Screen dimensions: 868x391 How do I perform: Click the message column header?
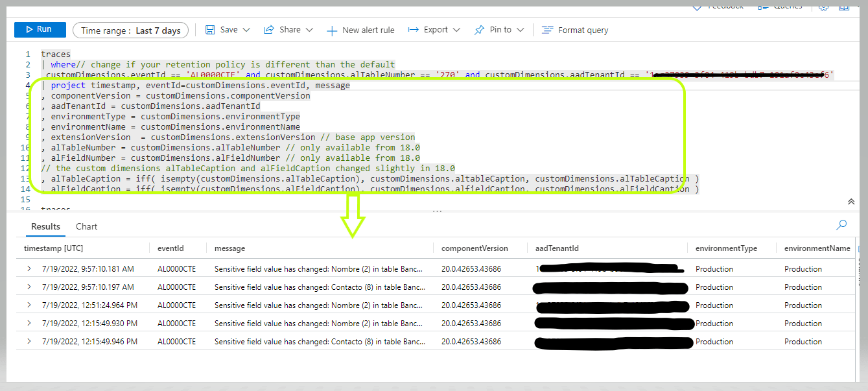coord(229,248)
